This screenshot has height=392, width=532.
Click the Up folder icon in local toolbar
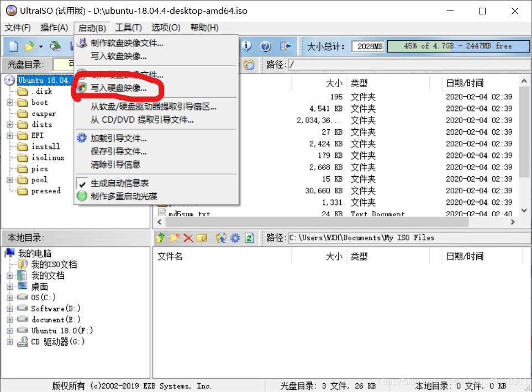[x=161, y=238]
